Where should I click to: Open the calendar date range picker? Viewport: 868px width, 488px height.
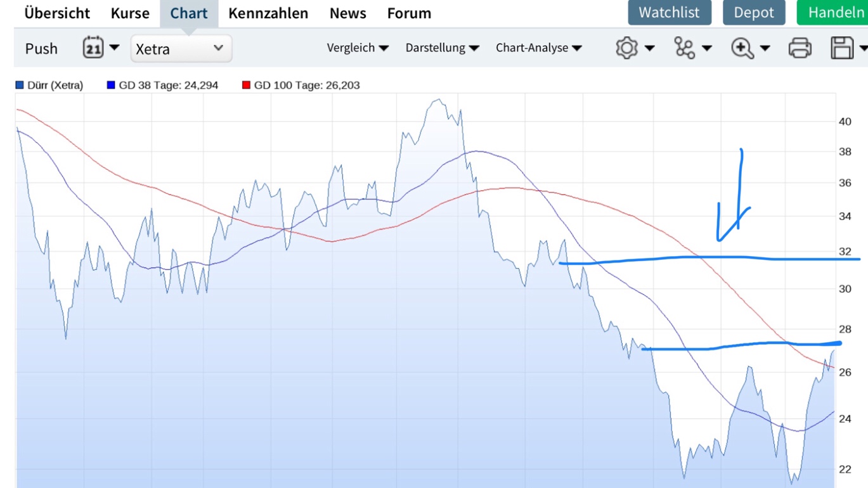click(93, 48)
